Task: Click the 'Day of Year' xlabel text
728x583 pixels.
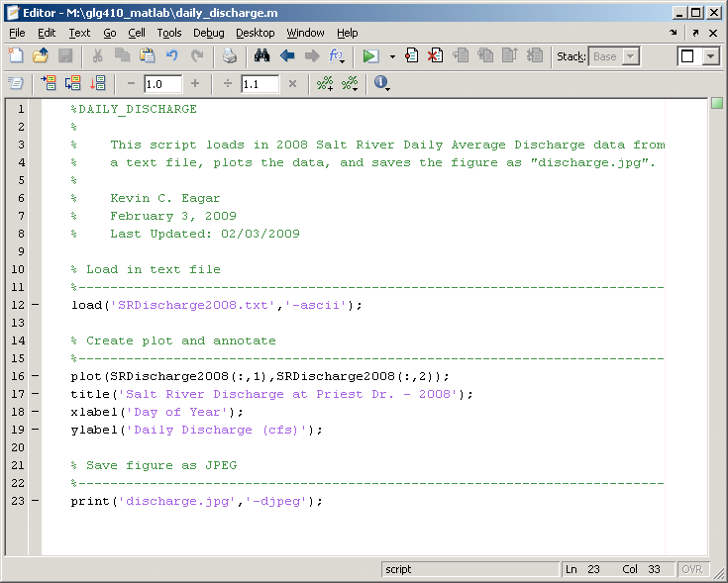Action: (177, 412)
